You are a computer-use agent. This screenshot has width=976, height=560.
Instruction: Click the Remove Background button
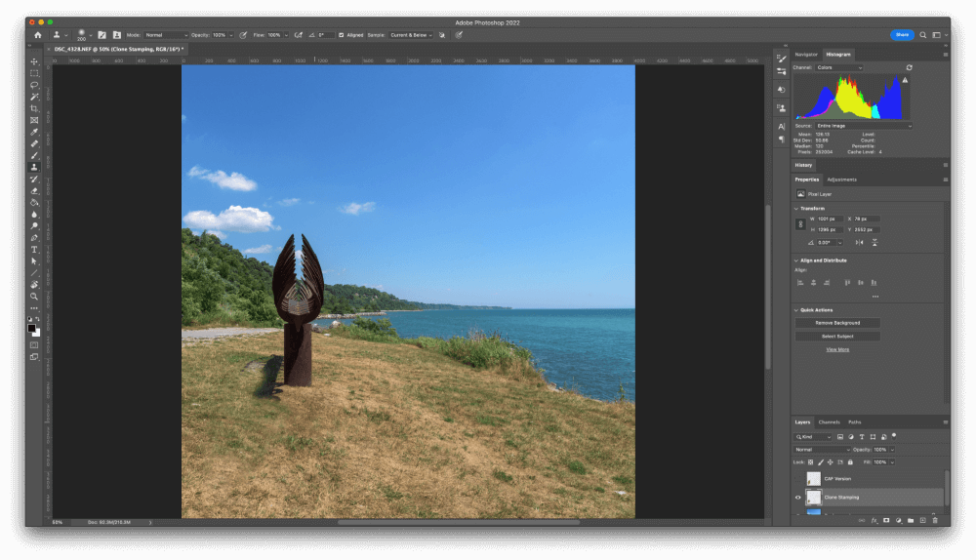tap(837, 323)
